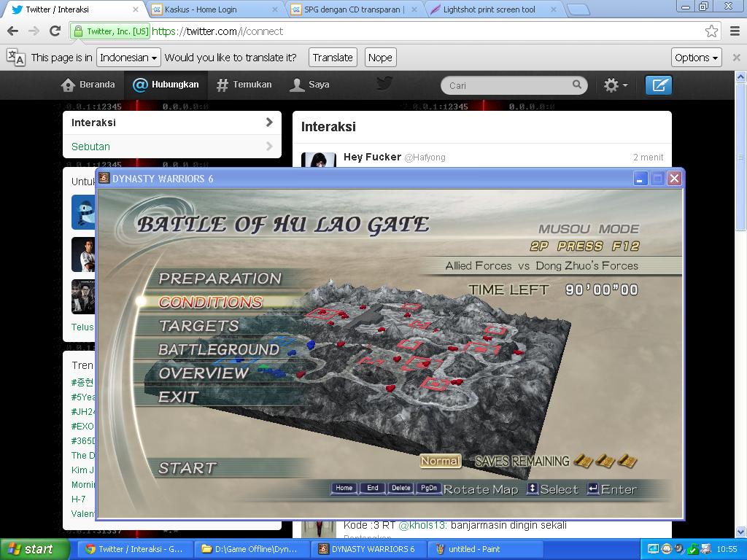Click the compose new tweet icon
Screen dimensions: 747x560
click(x=658, y=85)
